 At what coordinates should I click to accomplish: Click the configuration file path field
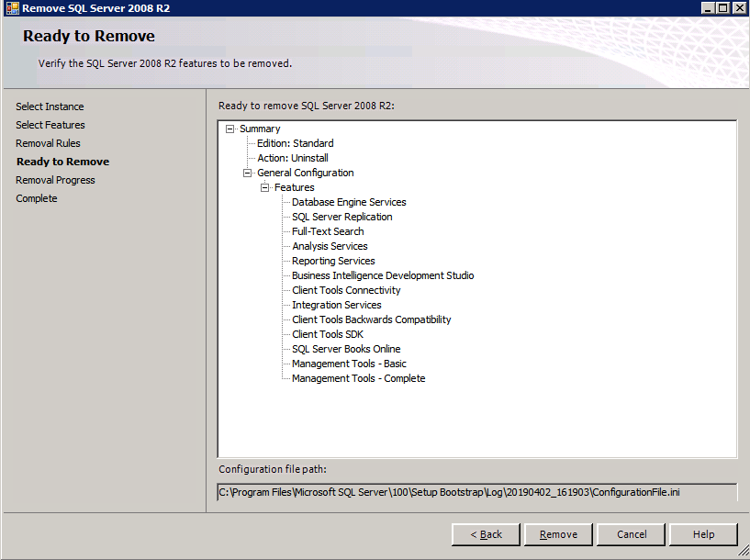click(x=476, y=492)
